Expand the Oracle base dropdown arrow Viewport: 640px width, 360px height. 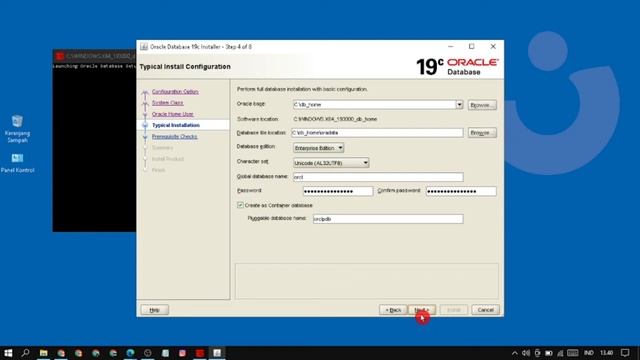[459, 104]
